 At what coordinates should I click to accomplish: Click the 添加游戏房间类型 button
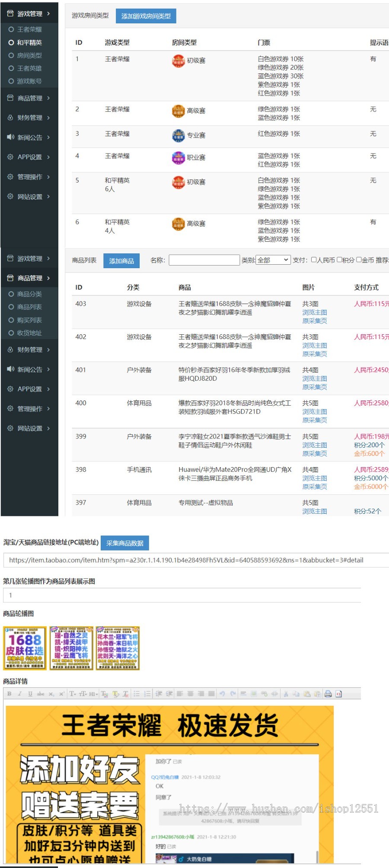pyautogui.click(x=146, y=16)
